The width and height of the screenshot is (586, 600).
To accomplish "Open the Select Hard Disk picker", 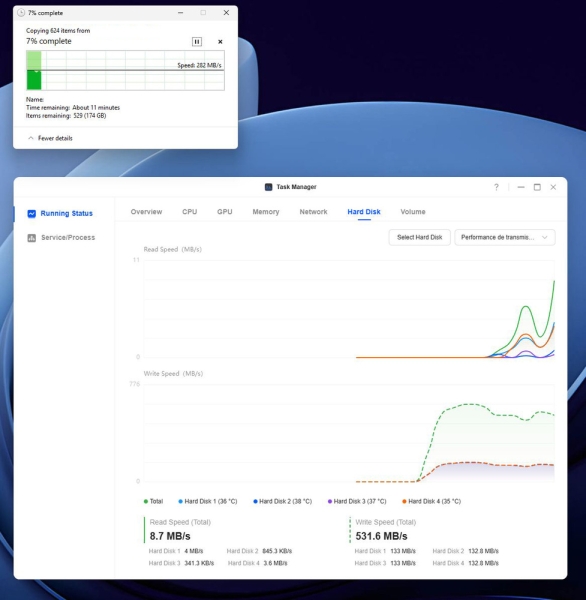I will (x=420, y=237).
